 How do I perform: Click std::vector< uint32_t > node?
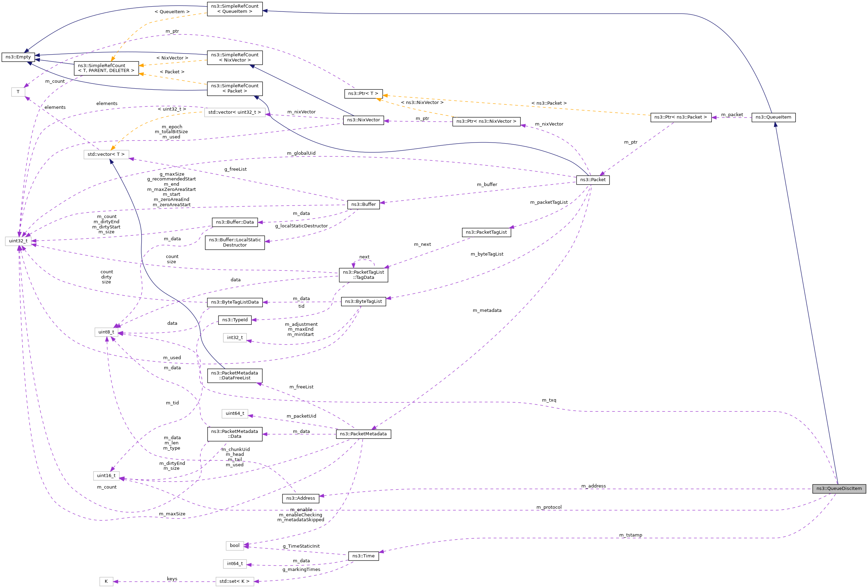coord(235,112)
